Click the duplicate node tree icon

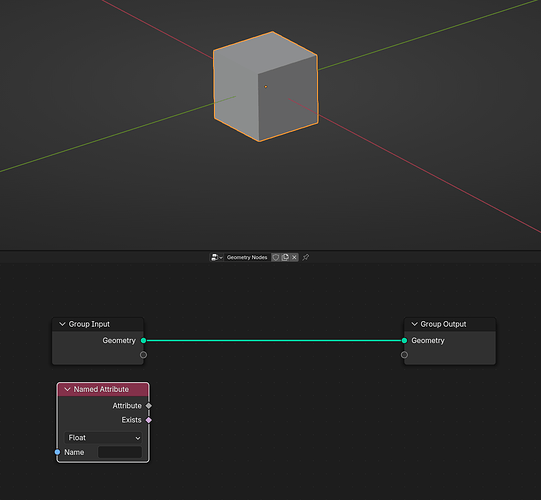click(285, 257)
